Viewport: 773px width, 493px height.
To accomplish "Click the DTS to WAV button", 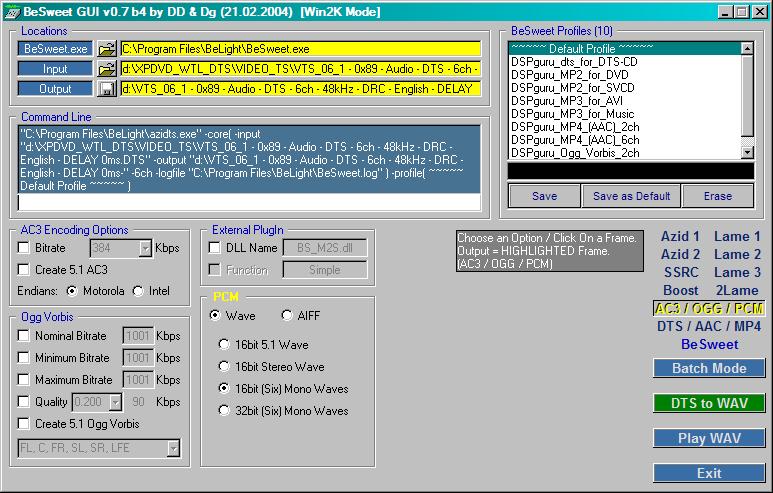I will pos(709,403).
